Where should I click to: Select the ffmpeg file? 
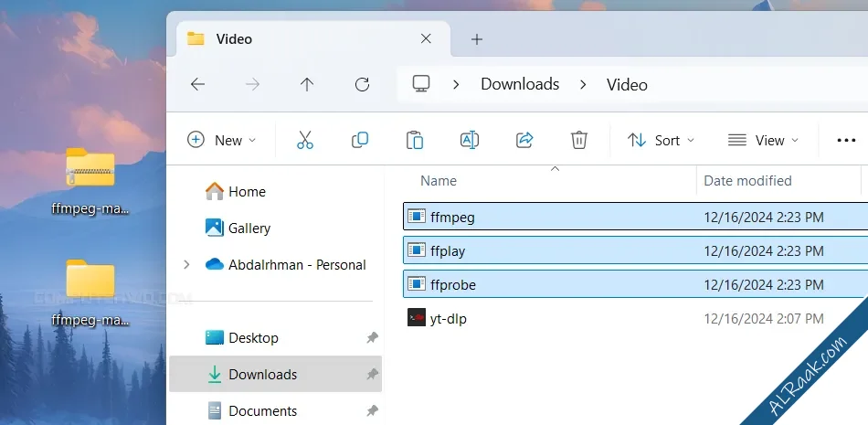click(x=636, y=217)
